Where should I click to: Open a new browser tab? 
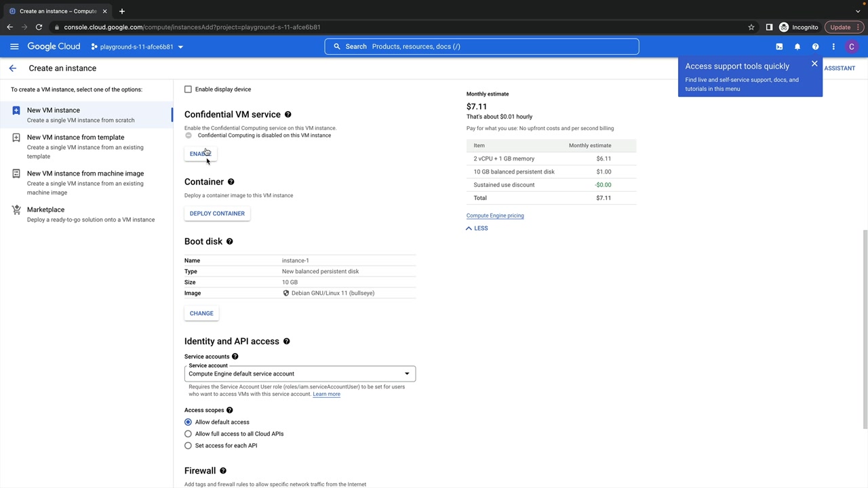coord(122,11)
